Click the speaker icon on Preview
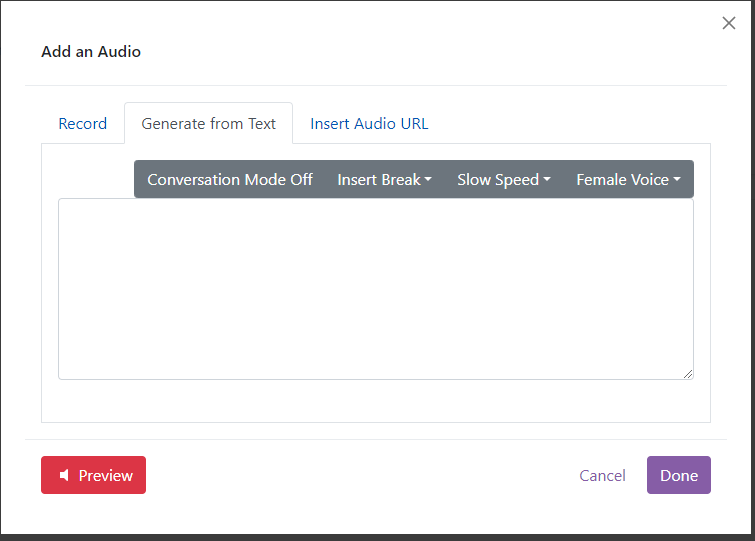 point(64,476)
